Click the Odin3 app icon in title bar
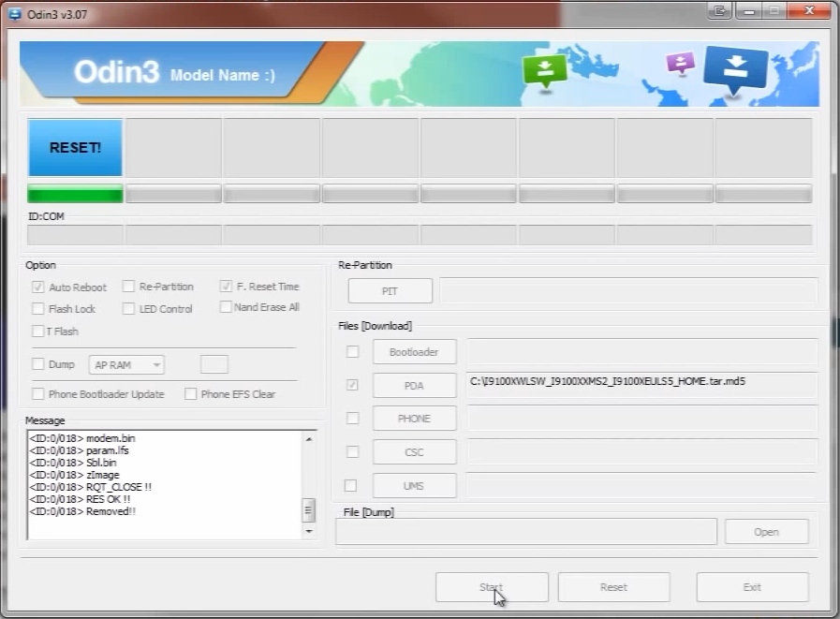840x619 pixels. 15,14
